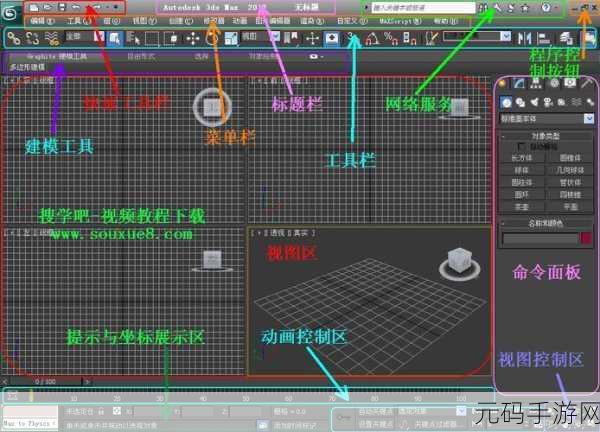
Task: Click the Redo arrow in quick access toolbar
Action: (x=96, y=7)
